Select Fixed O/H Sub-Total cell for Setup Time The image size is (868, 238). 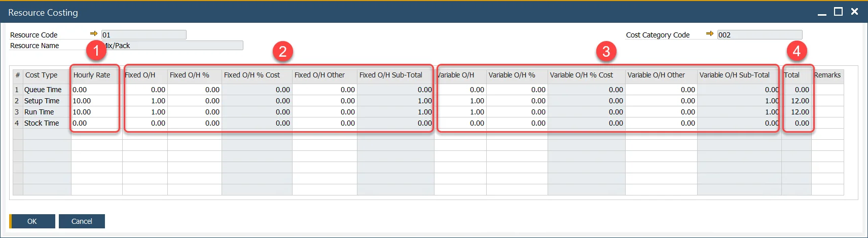click(395, 101)
